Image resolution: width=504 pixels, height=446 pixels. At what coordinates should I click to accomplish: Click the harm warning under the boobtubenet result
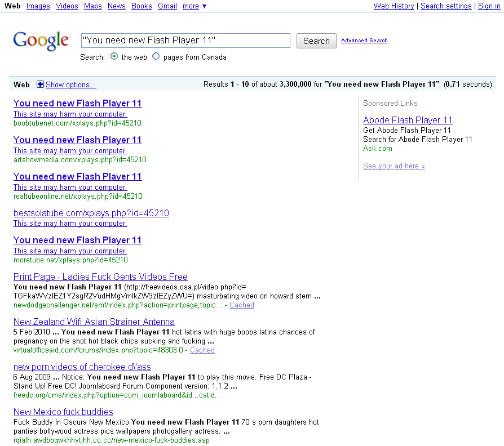(70, 114)
